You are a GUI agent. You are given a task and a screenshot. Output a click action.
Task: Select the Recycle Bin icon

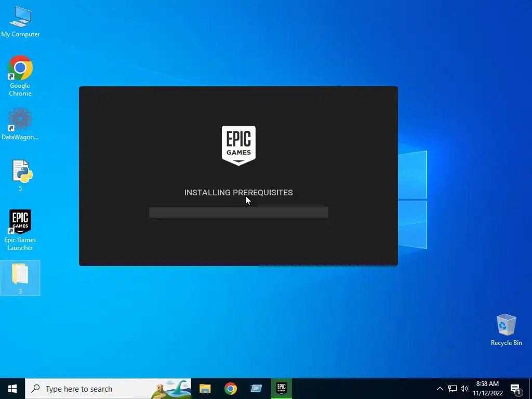point(506,330)
